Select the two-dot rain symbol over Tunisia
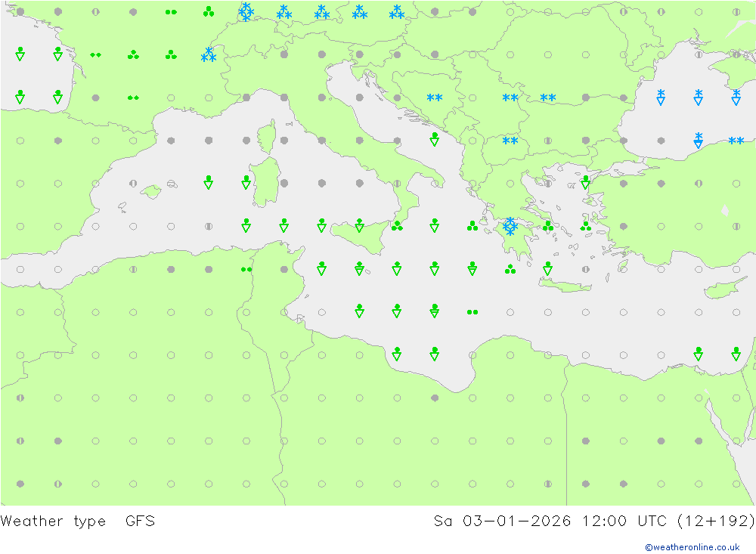Image resolution: width=756 pixels, height=554 pixels. 246,270
